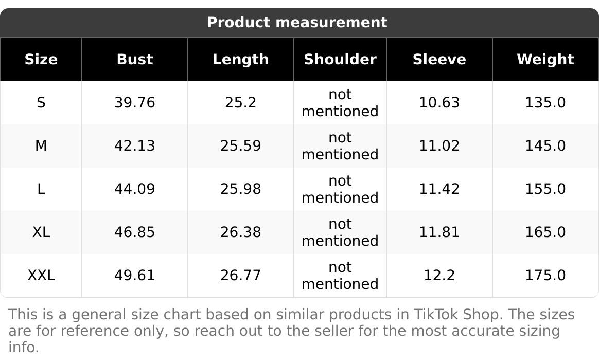The image size is (599, 364).
Task: Click the XL size row label
Action: coord(41,232)
